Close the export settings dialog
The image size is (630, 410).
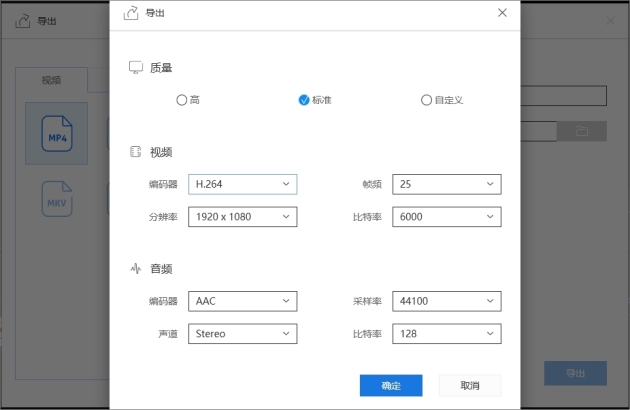point(502,13)
